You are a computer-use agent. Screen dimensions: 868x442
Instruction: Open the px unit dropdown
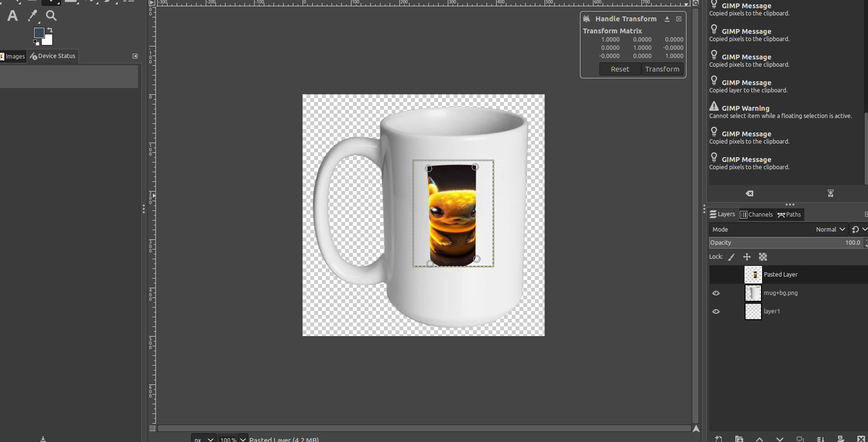(x=211, y=439)
